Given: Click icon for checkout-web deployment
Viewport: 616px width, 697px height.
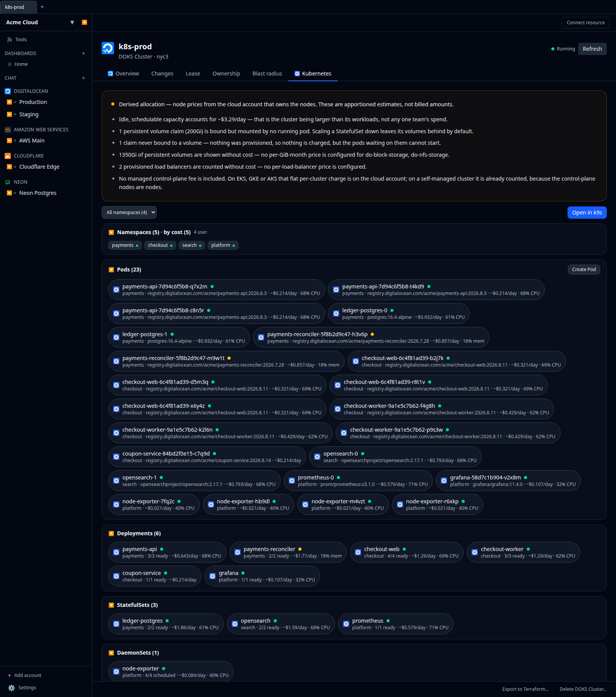Looking at the screenshot, I should [x=358, y=552].
